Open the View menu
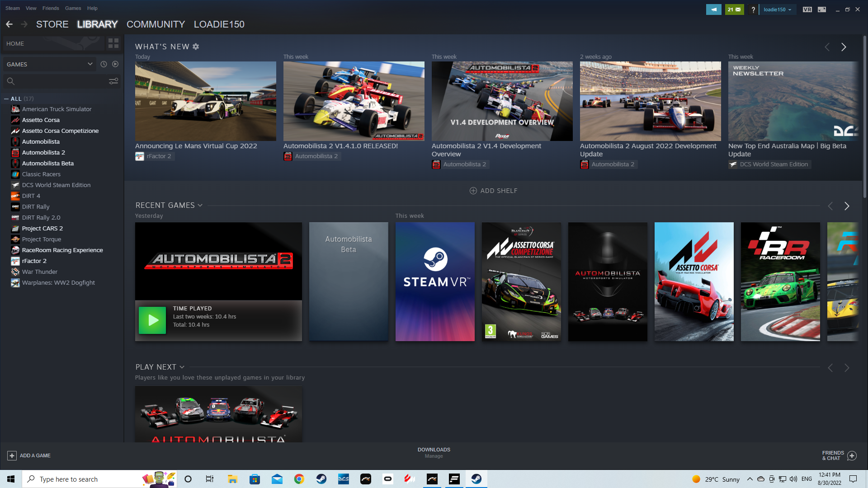The image size is (868, 488). coord(31,8)
